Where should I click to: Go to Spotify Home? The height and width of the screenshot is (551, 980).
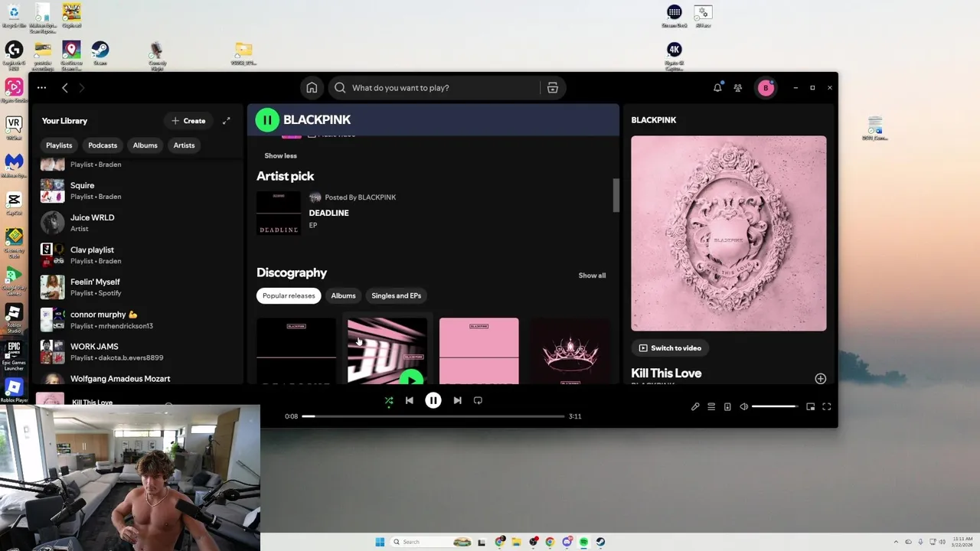312,88
